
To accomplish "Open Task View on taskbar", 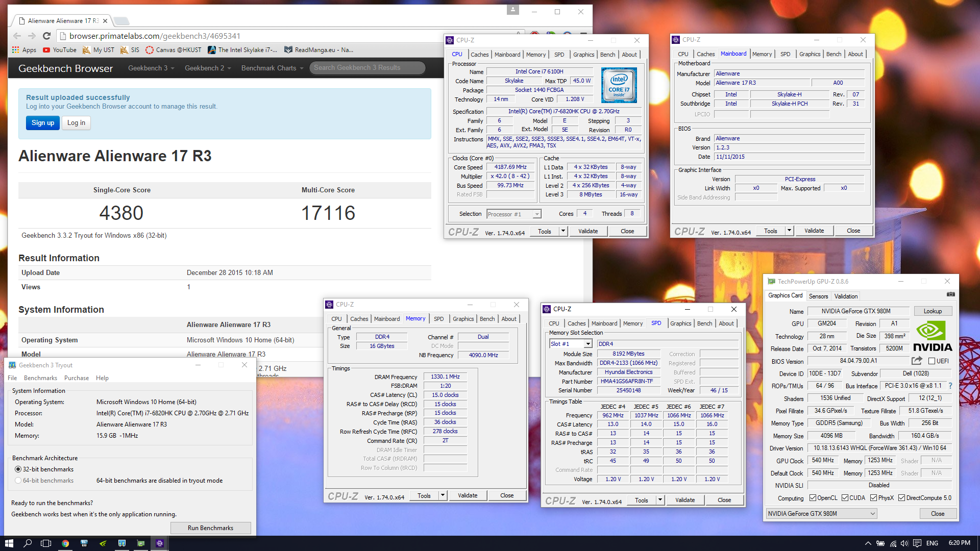I will click(46, 543).
